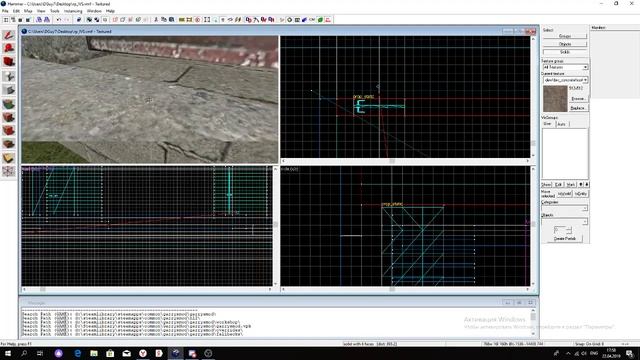Viewport: 640px width, 360px height.
Task: Set select mode to Objects
Action: pyautogui.click(x=564, y=44)
